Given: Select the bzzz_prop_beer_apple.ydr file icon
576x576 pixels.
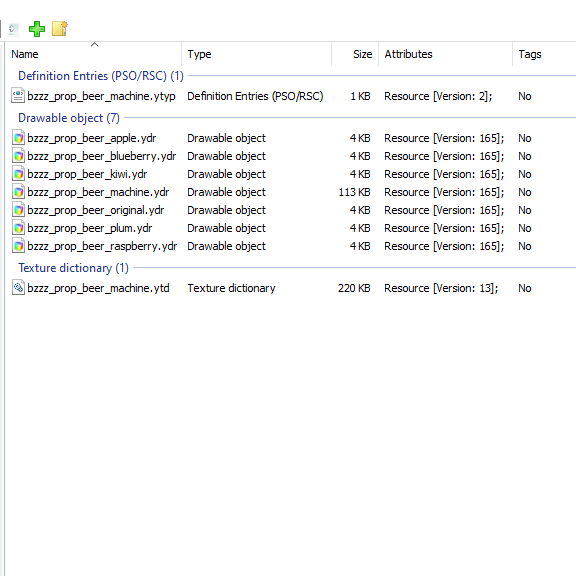Looking at the screenshot, I should pos(18,138).
